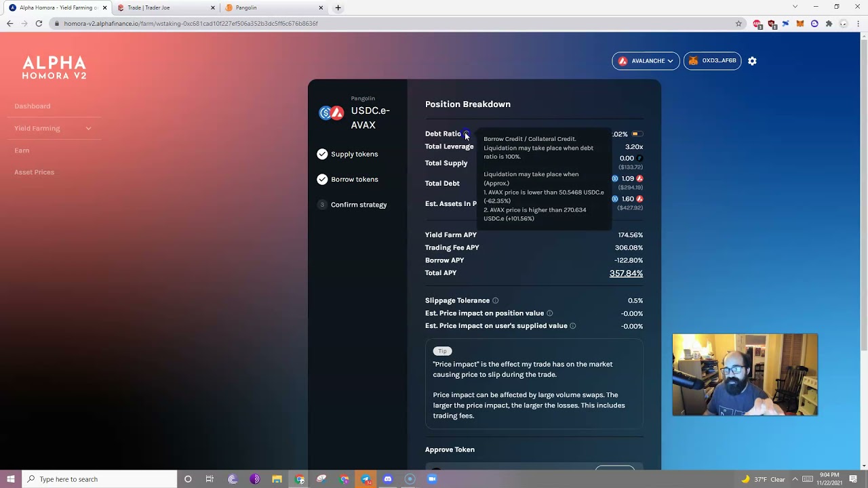This screenshot has height=488, width=868.
Task: Click the Total Leverage value 3.20x
Action: 634,147
